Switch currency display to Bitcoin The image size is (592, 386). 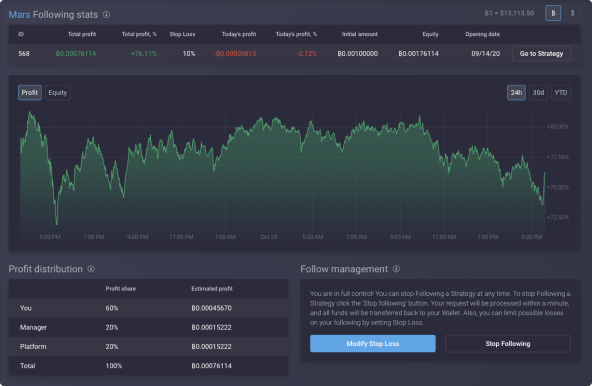coord(553,13)
